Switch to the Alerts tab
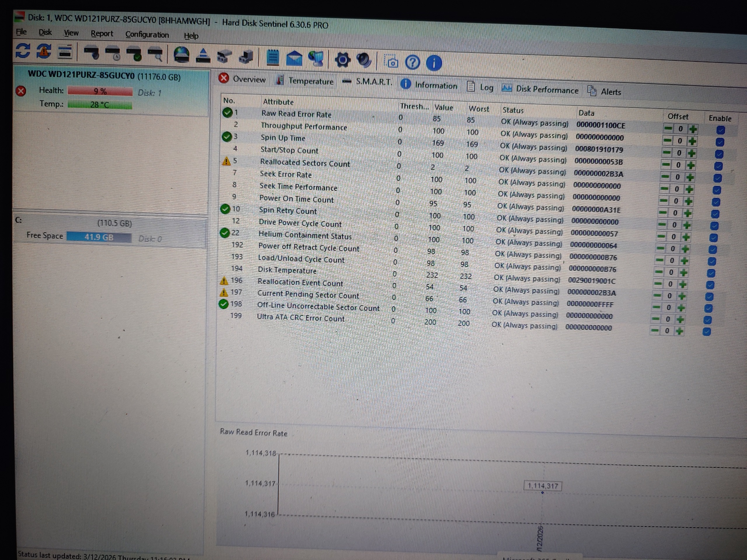 604,92
